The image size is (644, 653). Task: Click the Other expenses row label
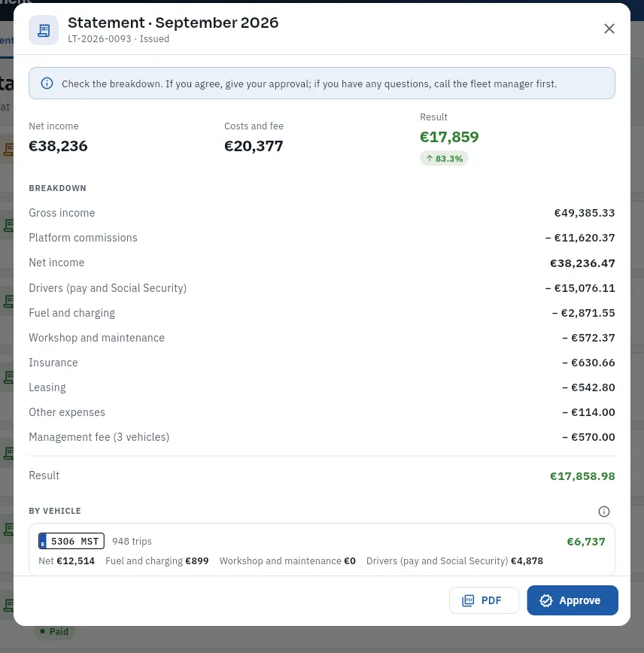pyautogui.click(x=67, y=412)
